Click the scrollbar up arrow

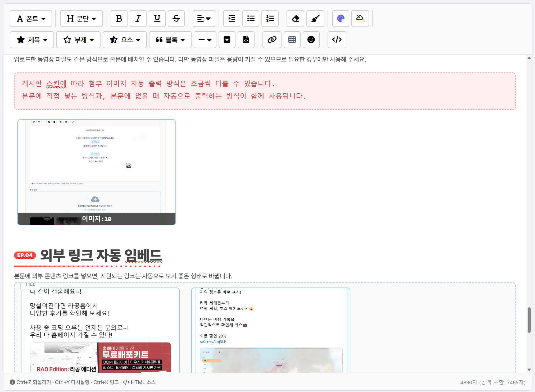(529, 58)
